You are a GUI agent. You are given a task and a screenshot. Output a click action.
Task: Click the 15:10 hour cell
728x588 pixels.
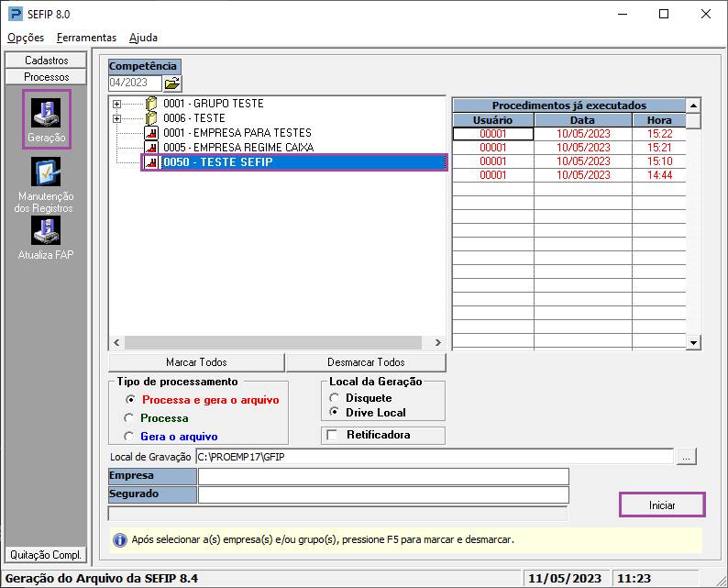tap(659, 161)
